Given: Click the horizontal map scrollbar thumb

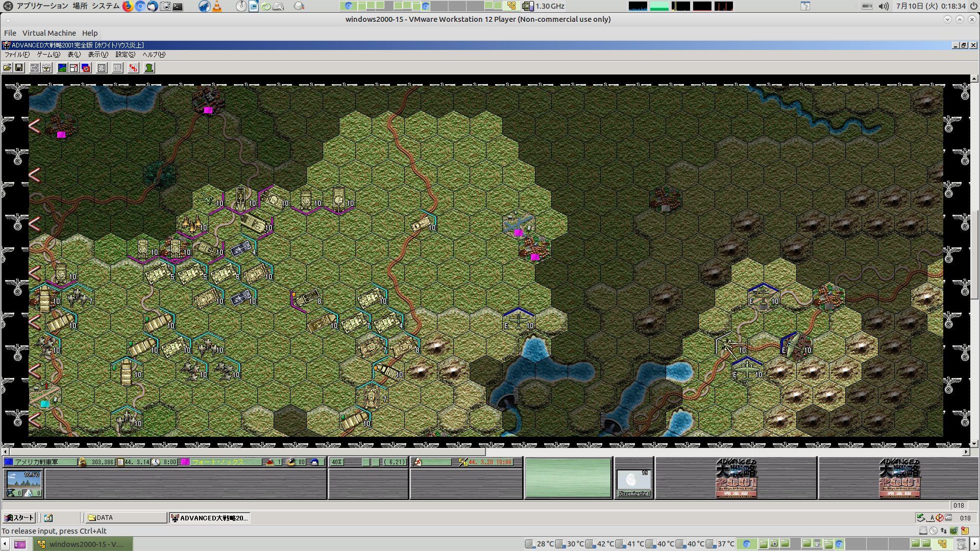Looking at the screenshot, I should point(247,452).
